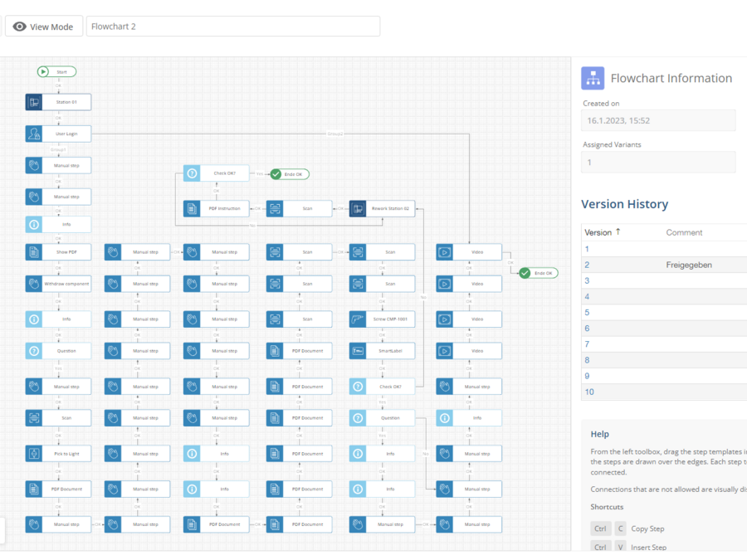Viewport: 747px width, 560px height.
Task: Sort by the Version column arrow
Action: pyautogui.click(x=618, y=232)
